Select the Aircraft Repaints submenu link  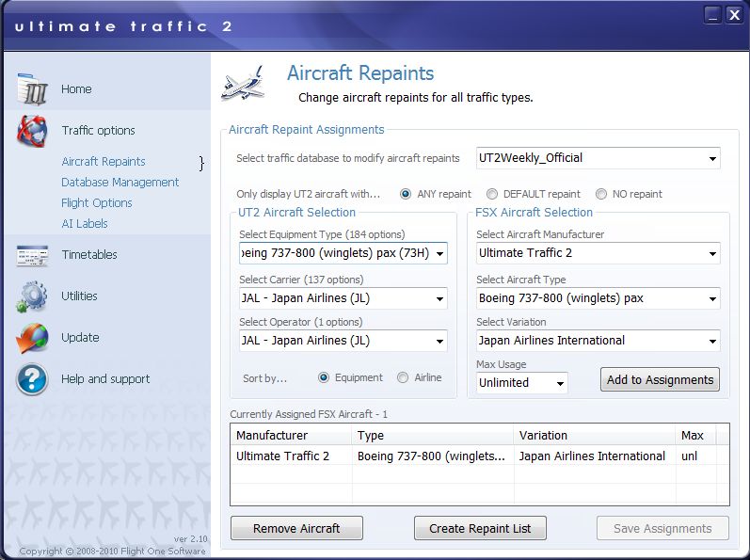pos(104,162)
